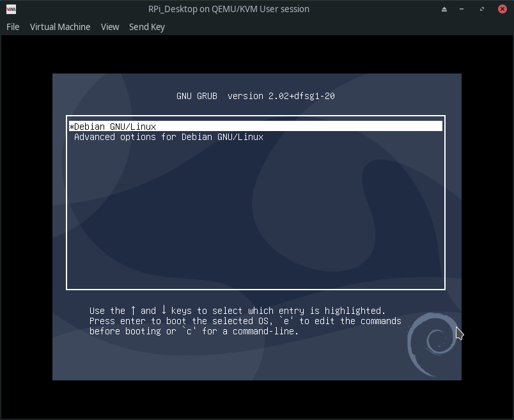Open the View menu
Viewport: 514px width, 420px height.
pyautogui.click(x=110, y=27)
